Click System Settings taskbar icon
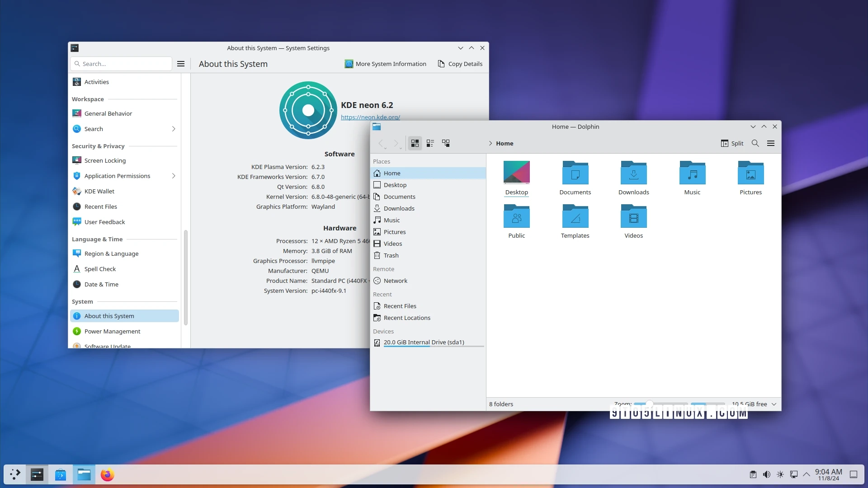Image resolution: width=868 pixels, height=488 pixels. pyautogui.click(x=37, y=474)
